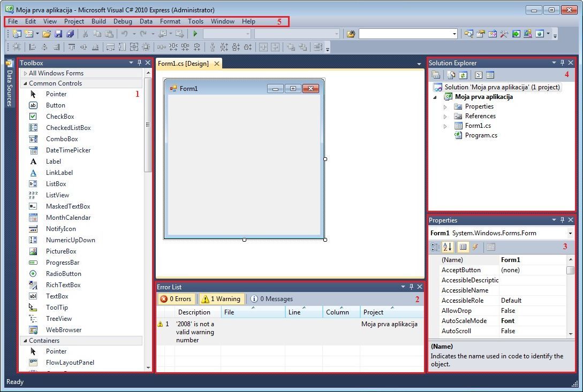The height and width of the screenshot is (392, 583).
Task: Sort Error List by Description column header
Action: 198,312
